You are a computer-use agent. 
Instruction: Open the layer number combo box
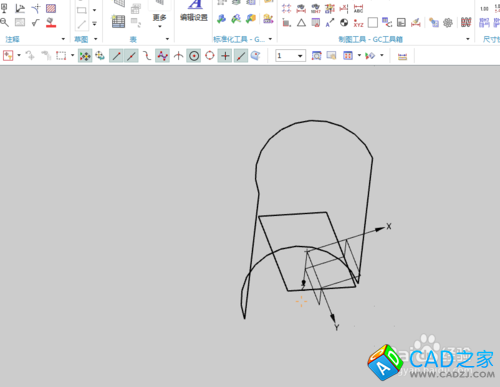[290, 56]
